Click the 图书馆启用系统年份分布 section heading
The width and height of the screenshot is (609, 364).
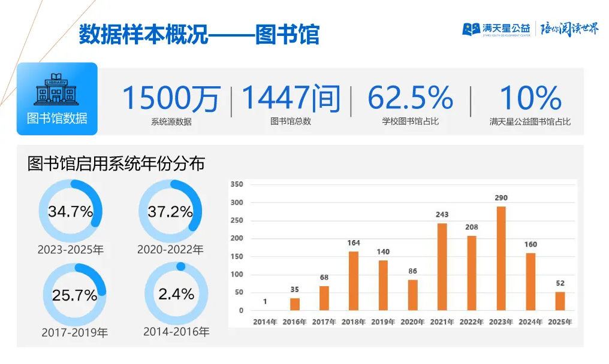click(116, 163)
